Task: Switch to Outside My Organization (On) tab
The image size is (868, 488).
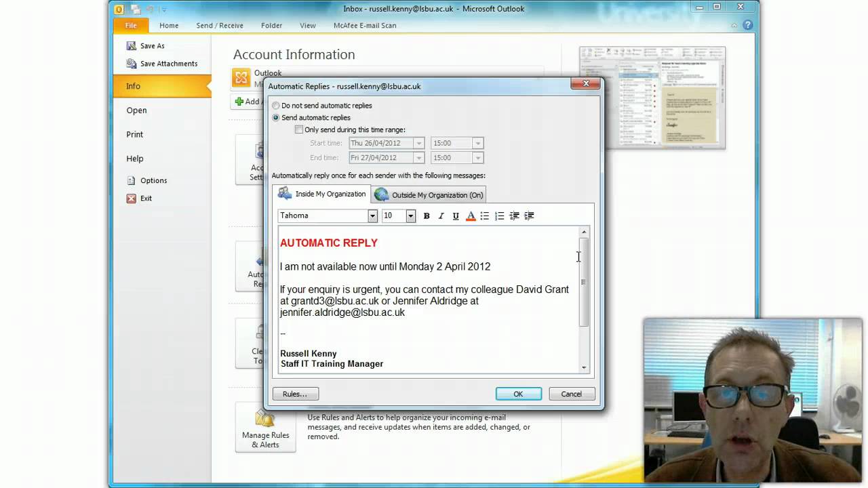Action: tap(429, 195)
